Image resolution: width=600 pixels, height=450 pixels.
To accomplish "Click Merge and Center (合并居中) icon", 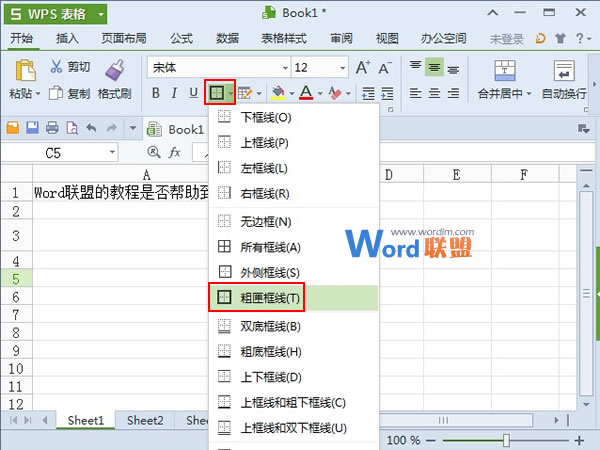I will pos(505,70).
